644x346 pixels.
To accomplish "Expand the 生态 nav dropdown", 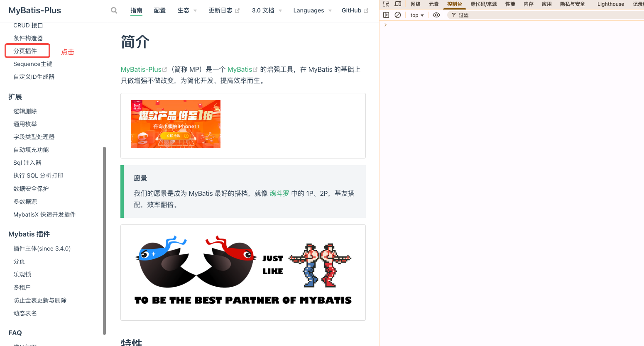I will [x=187, y=10].
